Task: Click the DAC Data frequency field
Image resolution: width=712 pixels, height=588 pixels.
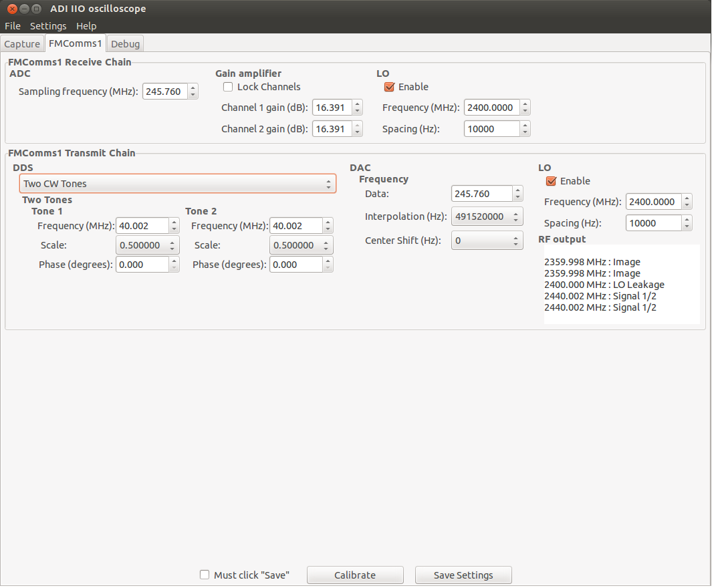Action: click(482, 194)
